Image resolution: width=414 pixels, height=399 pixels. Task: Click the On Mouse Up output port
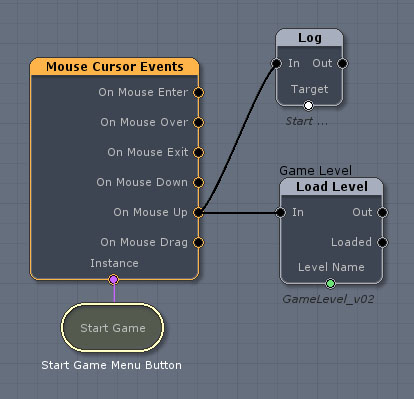pos(198,212)
